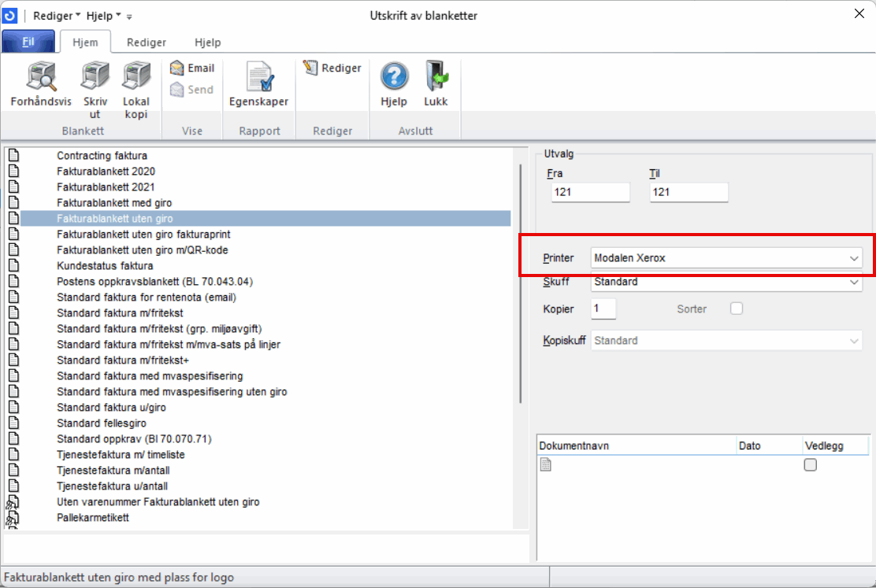Click the Kopier number field
Viewport: 876px width, 588px height.
coord(603,309)
